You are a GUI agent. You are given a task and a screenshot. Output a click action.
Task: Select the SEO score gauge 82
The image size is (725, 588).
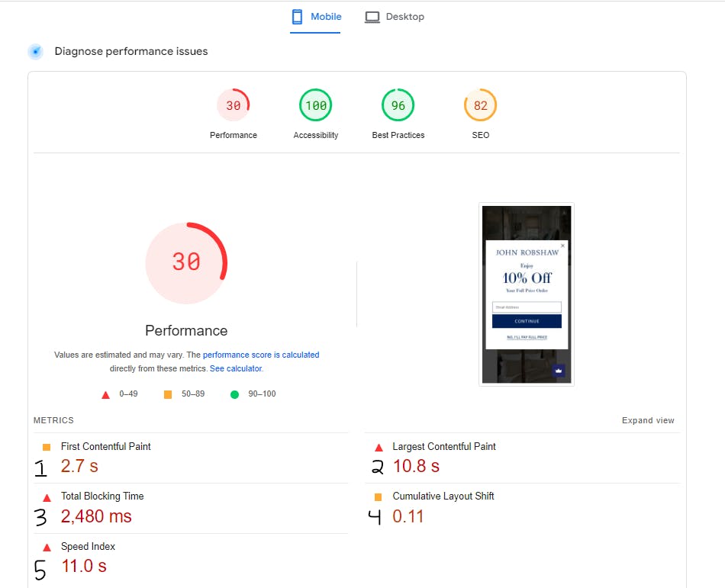pos(480,105)
